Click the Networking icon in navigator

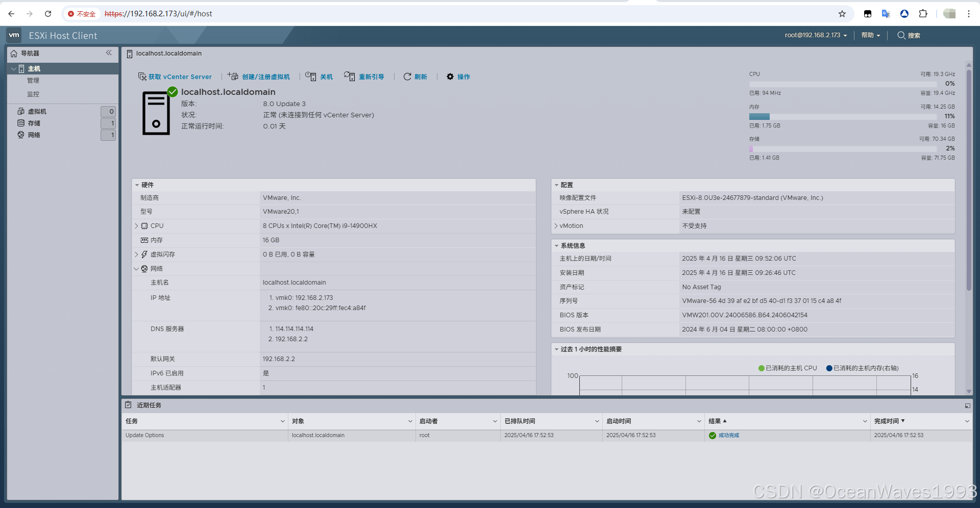point(21,135)
